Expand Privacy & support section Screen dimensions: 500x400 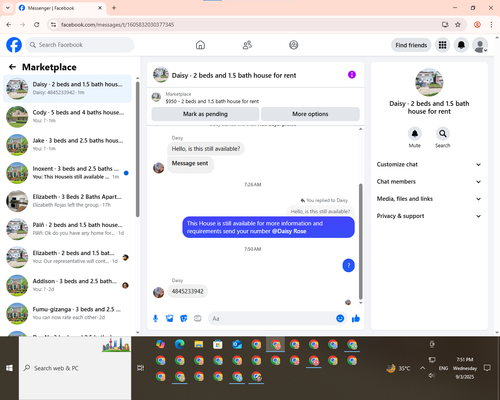point(429,216)
